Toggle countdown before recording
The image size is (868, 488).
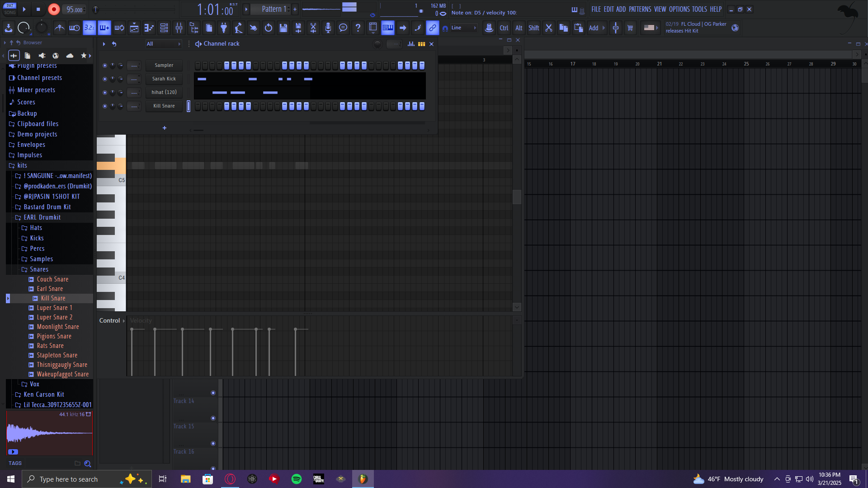point(90,28)
